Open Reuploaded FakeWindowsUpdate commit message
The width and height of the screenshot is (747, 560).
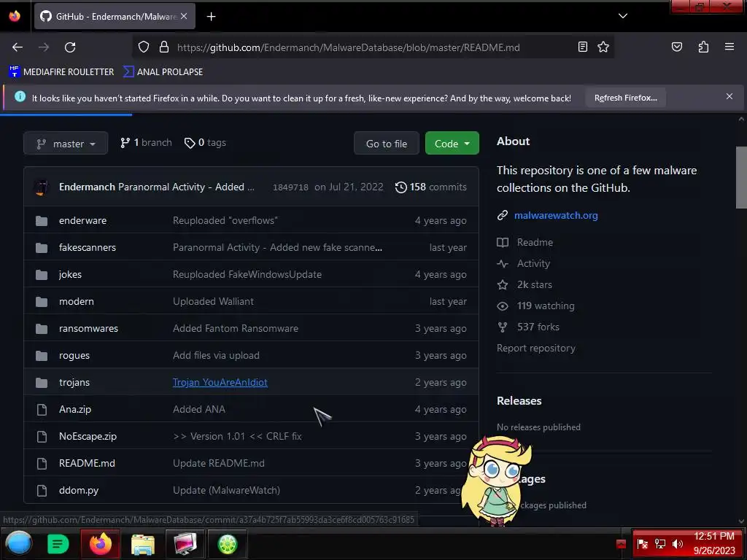(x=247, y=275)
